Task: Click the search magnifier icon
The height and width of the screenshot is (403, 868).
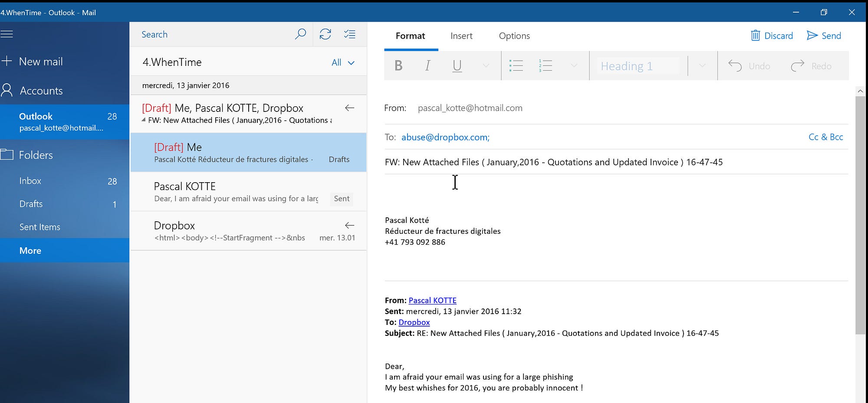Action: 300,34
